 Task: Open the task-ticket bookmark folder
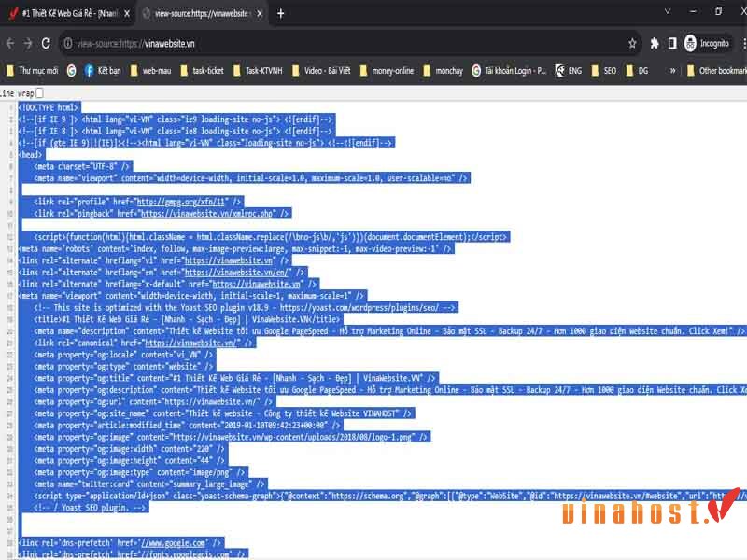click(x=202, y=71)
